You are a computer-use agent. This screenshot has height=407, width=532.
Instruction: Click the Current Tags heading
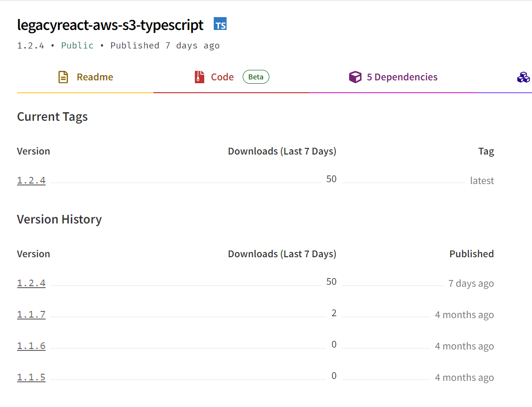pyautogui.click(x=52, y=117)
